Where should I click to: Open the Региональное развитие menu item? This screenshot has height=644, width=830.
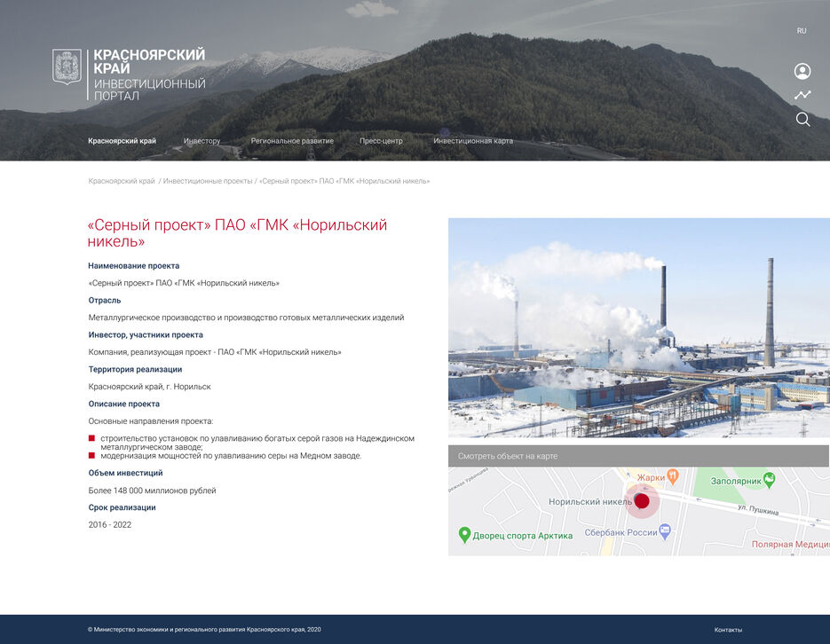pyautogui.click(x=292, y=141)
